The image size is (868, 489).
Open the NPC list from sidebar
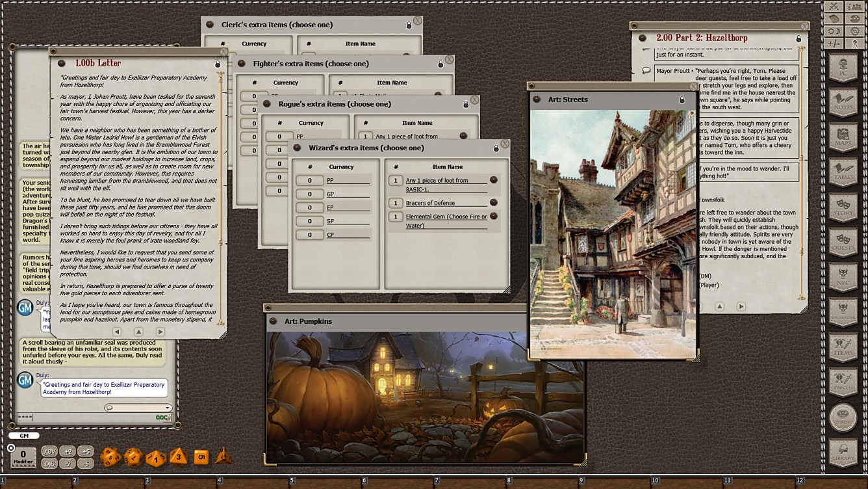pos(843,274)
